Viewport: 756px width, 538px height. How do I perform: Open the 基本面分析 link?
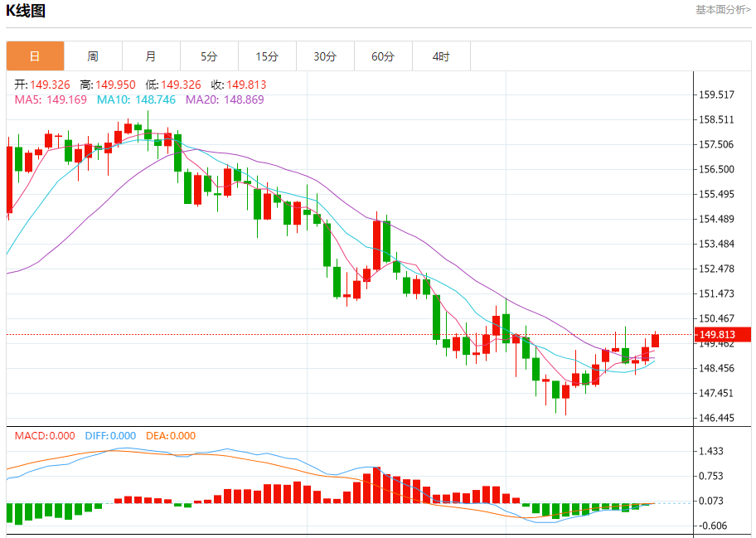tap(723, 10)
